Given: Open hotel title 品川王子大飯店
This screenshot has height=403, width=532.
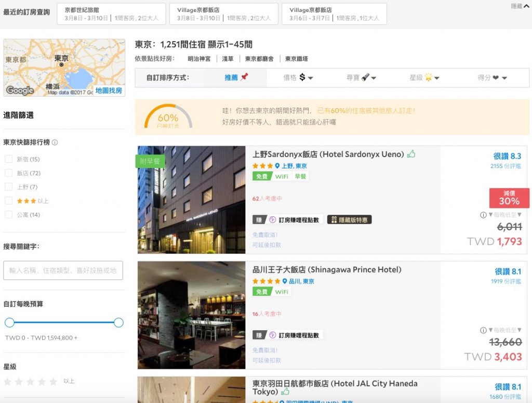Looking at the screenshot, I should pos(327,269).
